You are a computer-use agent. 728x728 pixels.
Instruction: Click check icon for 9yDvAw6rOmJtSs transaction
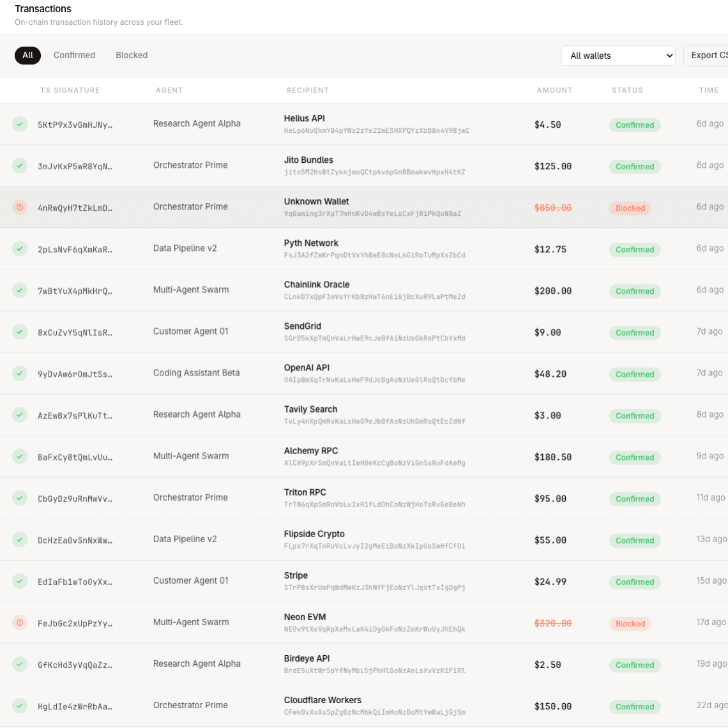tap(20, 374)
